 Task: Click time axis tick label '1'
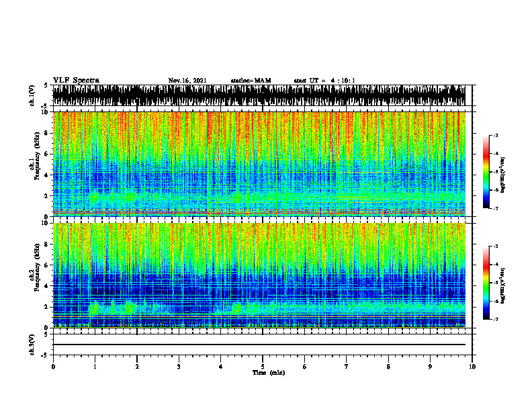[x=95, y=367]
